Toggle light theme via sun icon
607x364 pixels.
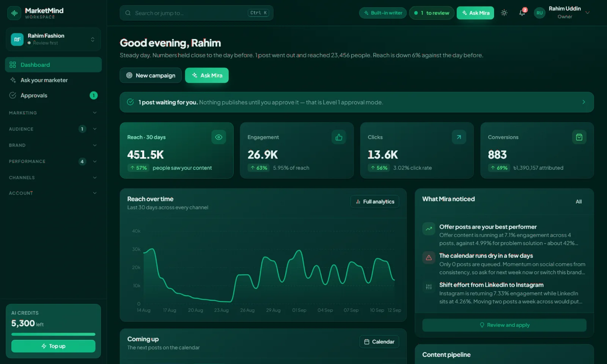point(504,13)
